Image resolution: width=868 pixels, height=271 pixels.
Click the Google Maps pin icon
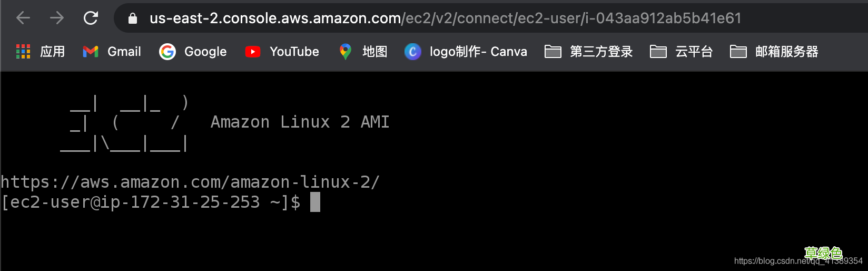(x=346, y=52)
